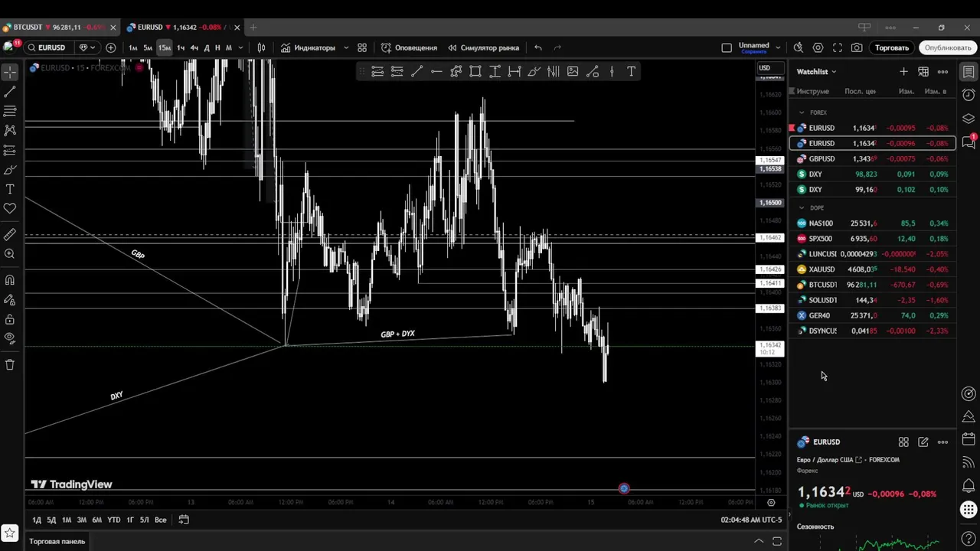Select 1м timeframe
The height and width of the screenshot is (551, 980).
click(x=133, y=47)
